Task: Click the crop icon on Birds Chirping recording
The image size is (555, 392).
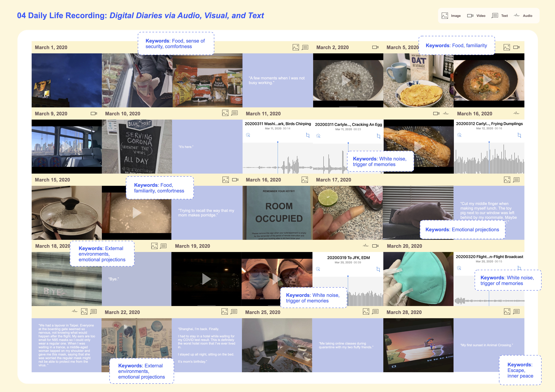Action: pos(308,135)
